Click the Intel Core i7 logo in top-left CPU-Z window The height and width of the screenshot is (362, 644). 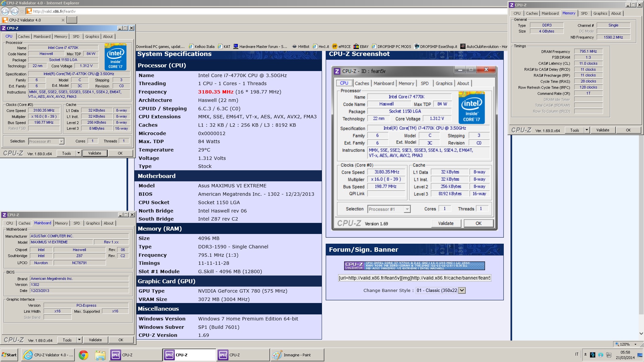coord(115,57)
